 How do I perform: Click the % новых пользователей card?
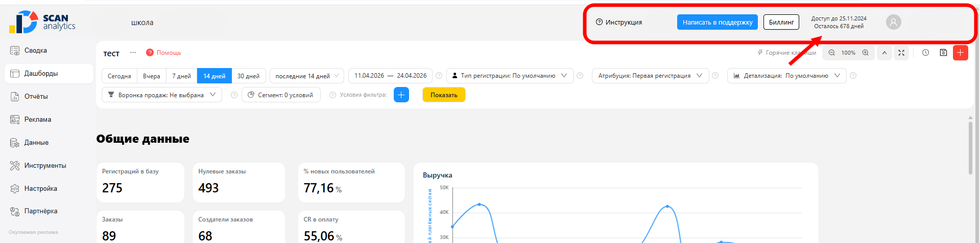coord(351,183)
